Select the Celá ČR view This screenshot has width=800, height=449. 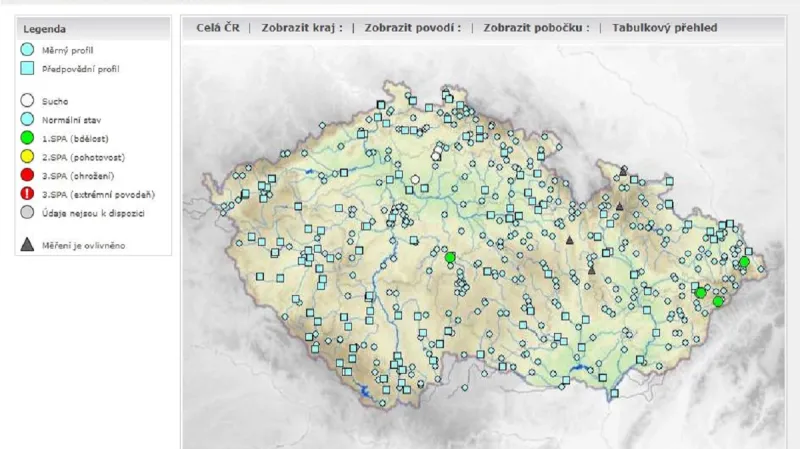217,28
